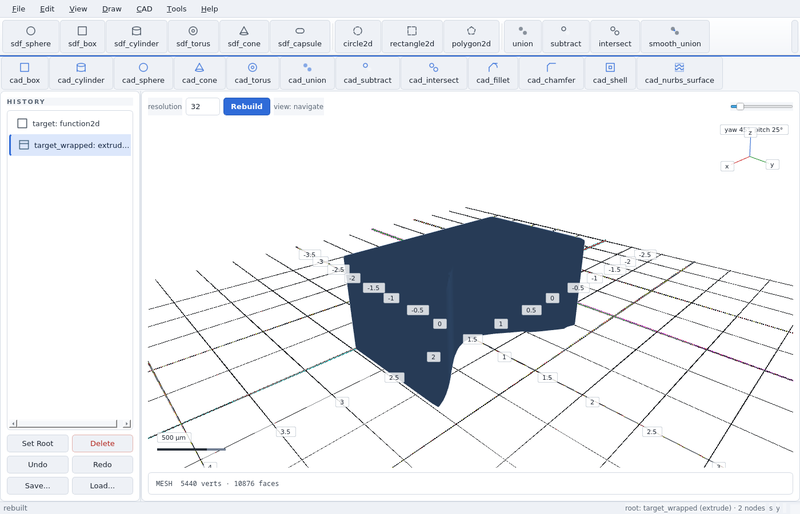Apply the smooth_union operation
The width and height of the screenshot is (800, 514).
pyautogui.click(x=674, y=37)
